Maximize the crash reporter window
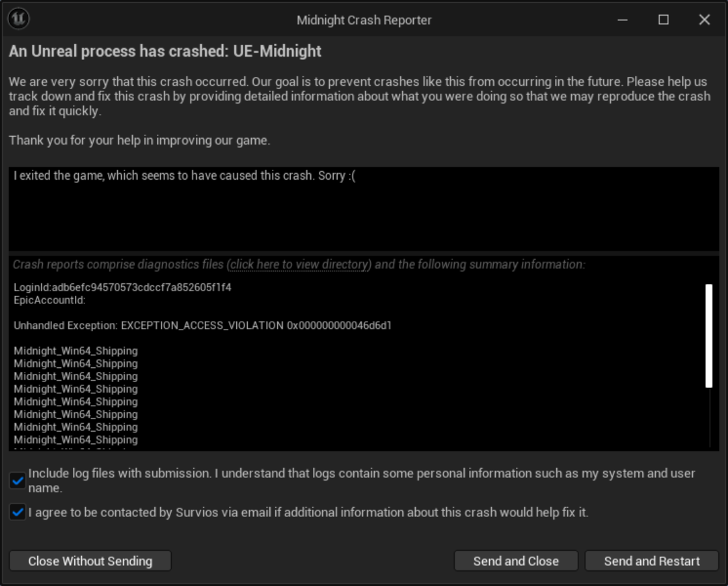 pyautogui.click(x=663, y=20)
